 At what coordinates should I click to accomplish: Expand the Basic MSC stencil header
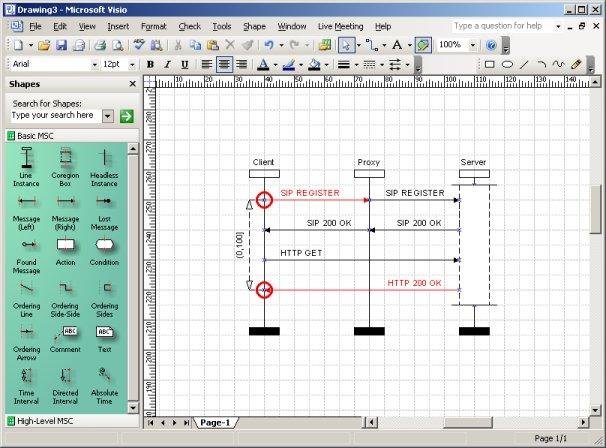pyautogui.click(x=72, y=136)
